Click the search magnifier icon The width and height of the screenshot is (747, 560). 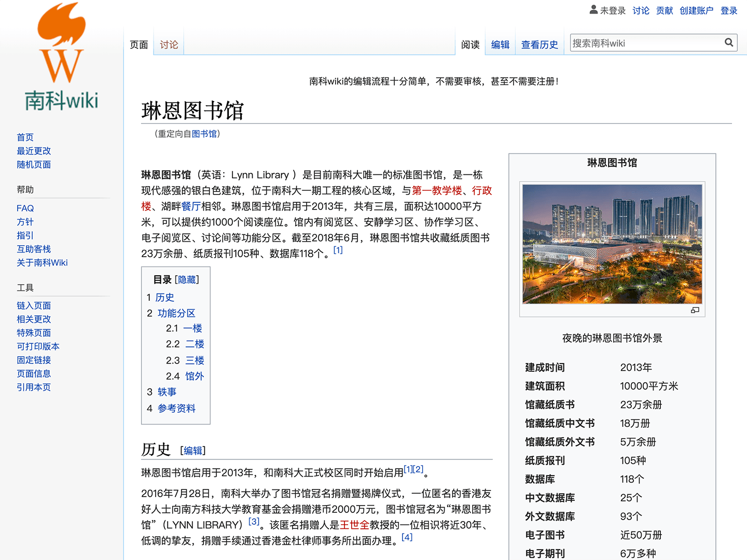click(x=729, y=42)
